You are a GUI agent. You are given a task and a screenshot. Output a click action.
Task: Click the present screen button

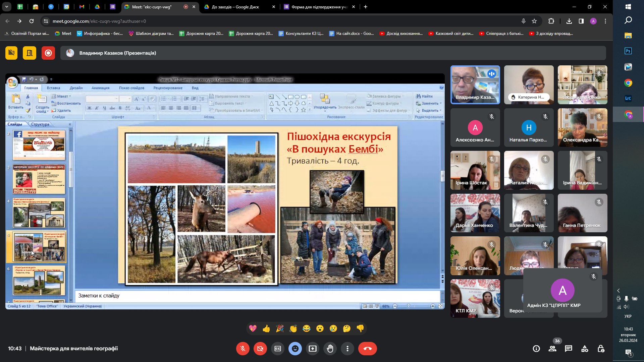(x=313, y=349)
